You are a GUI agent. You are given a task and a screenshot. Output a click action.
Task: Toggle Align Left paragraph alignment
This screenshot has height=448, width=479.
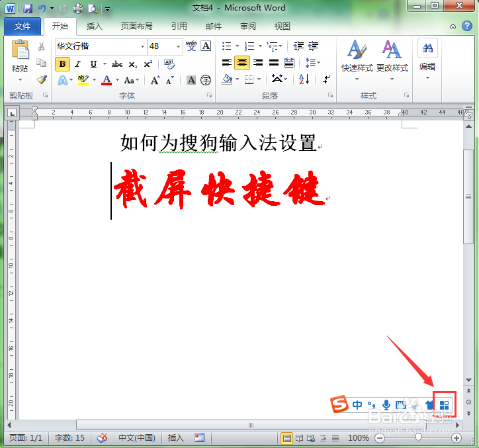227,63
